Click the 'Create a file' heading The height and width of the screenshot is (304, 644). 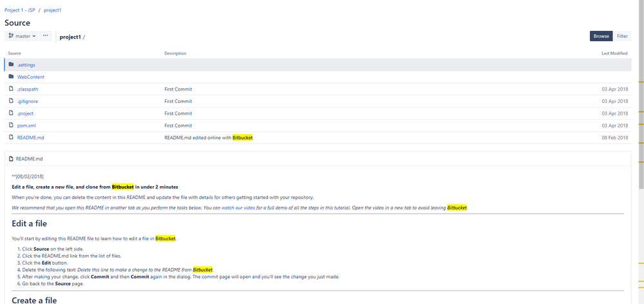tap(34, 300)
